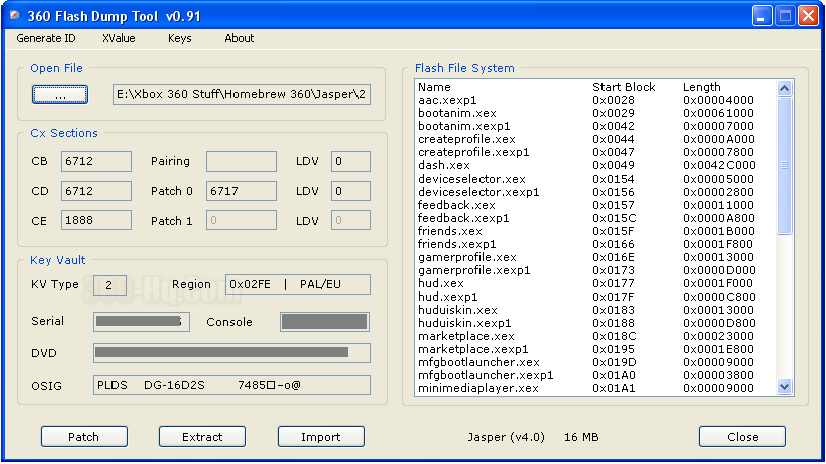The image size is (826, 464).
Task: Click the file list scrollbar thumb
Action: tap(784, 165)
